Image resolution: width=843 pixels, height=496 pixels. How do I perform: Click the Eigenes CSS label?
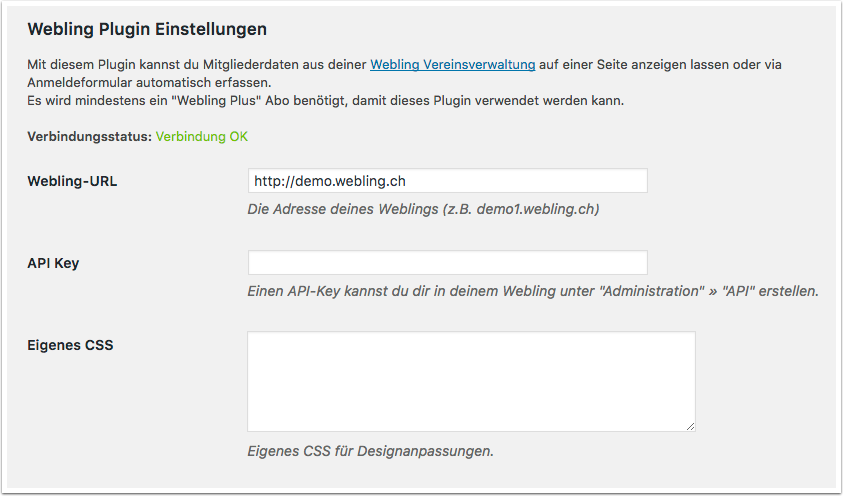70,345
